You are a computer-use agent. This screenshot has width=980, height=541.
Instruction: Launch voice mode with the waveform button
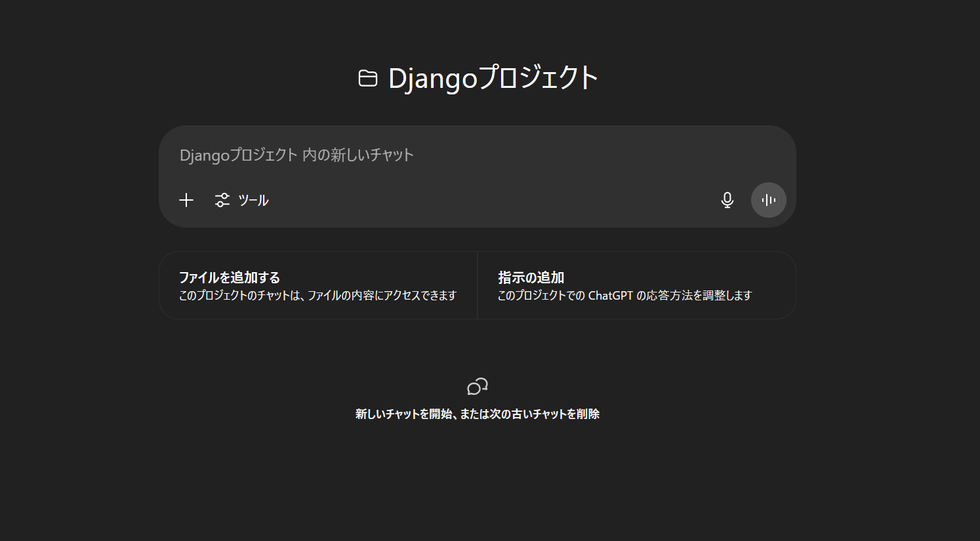(768, 200)
